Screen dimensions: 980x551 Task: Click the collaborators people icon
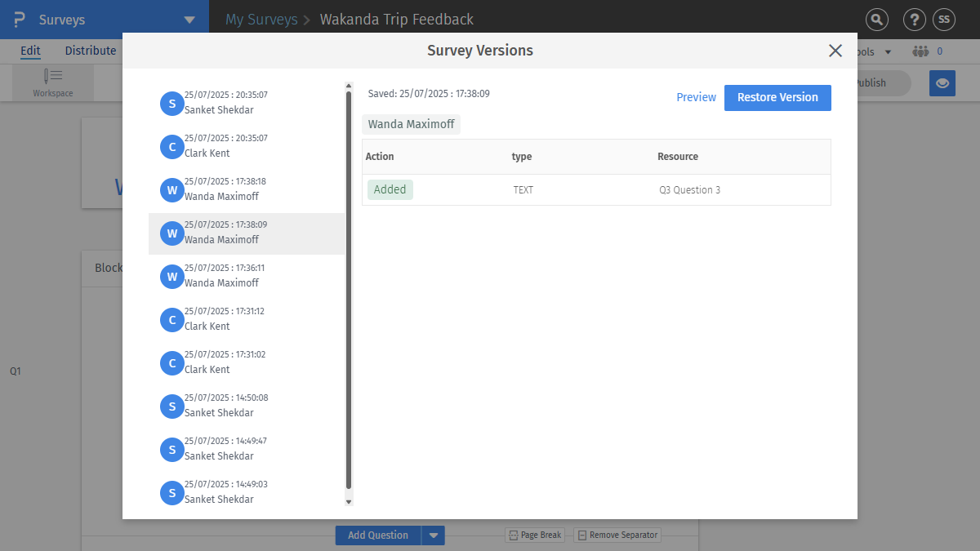click(921, 51)
